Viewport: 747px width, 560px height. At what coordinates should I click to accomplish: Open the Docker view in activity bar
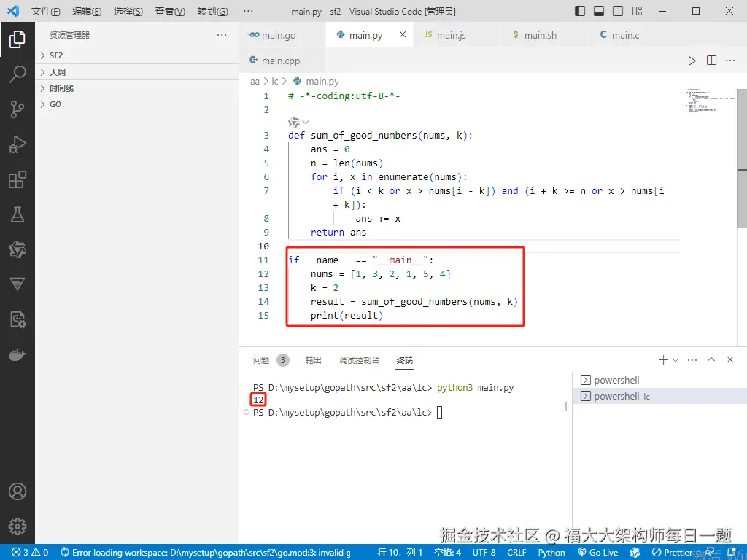(18, 355)
